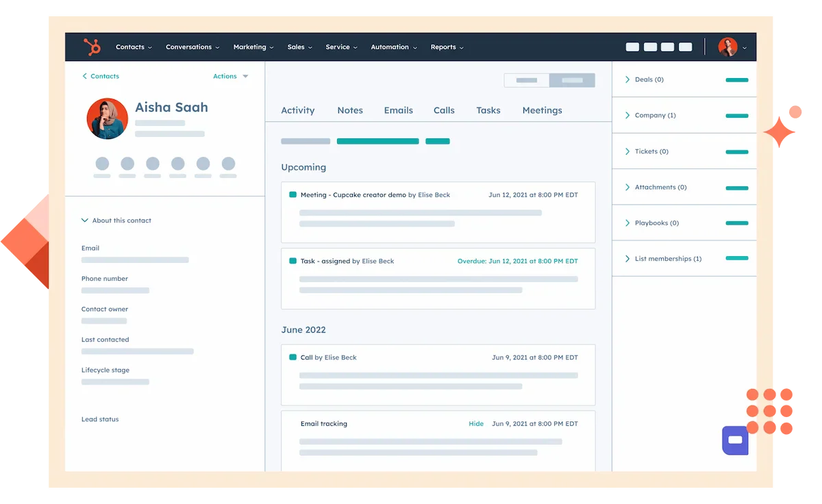Click the Upcoming section heading
The width and height of the screenshot is (822, 504).
click(303, 167)
